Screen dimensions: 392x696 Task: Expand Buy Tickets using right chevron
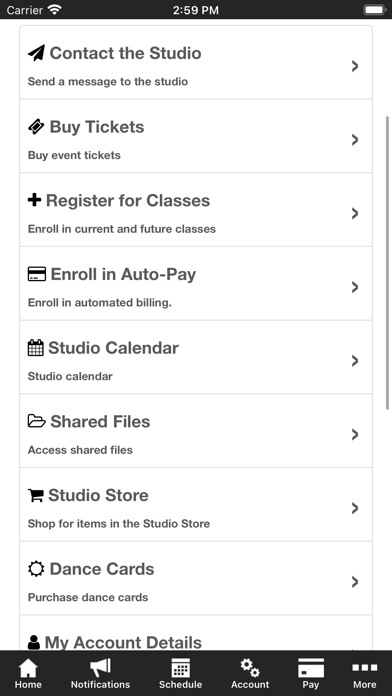click(x=355, y=140)
